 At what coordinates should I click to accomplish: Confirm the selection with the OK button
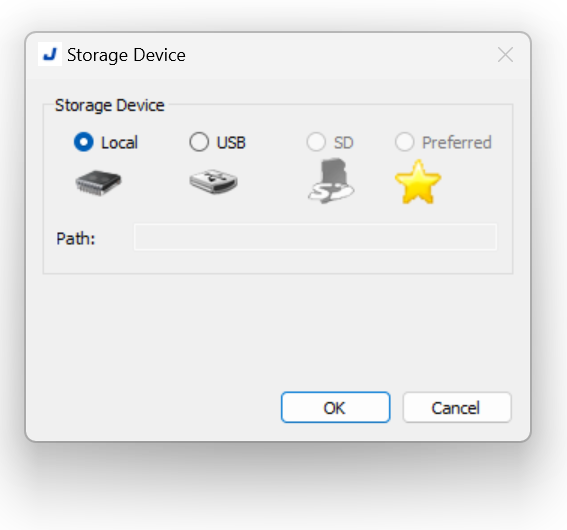point(336,407)
